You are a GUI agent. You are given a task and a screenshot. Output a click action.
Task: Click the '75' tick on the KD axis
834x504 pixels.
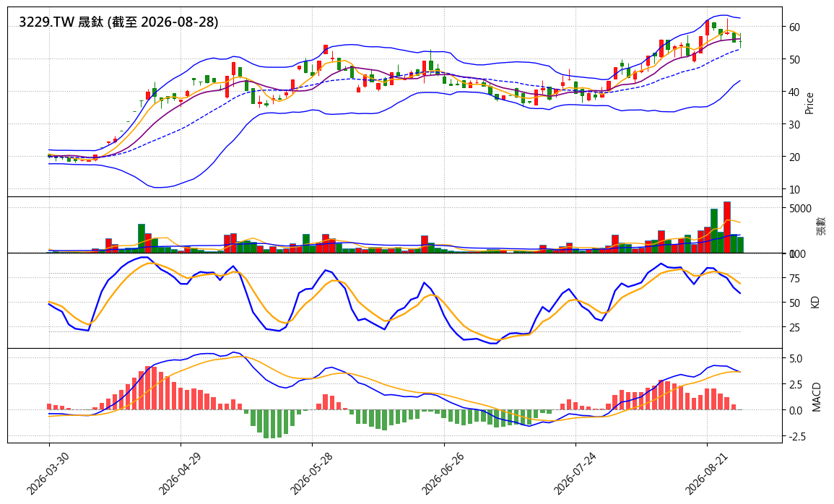[794, 279]
